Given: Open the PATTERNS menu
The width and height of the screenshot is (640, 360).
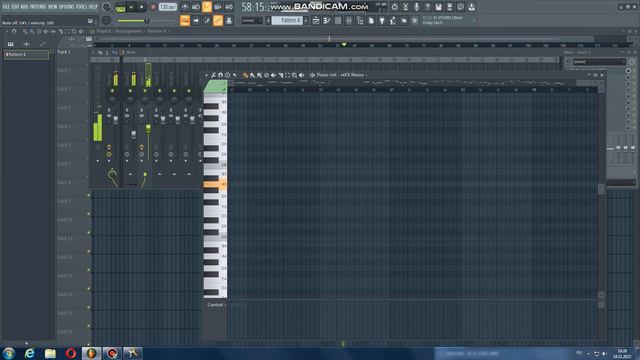Looking at the screenshot, I should pyautogui.click(x=38, y=7).
